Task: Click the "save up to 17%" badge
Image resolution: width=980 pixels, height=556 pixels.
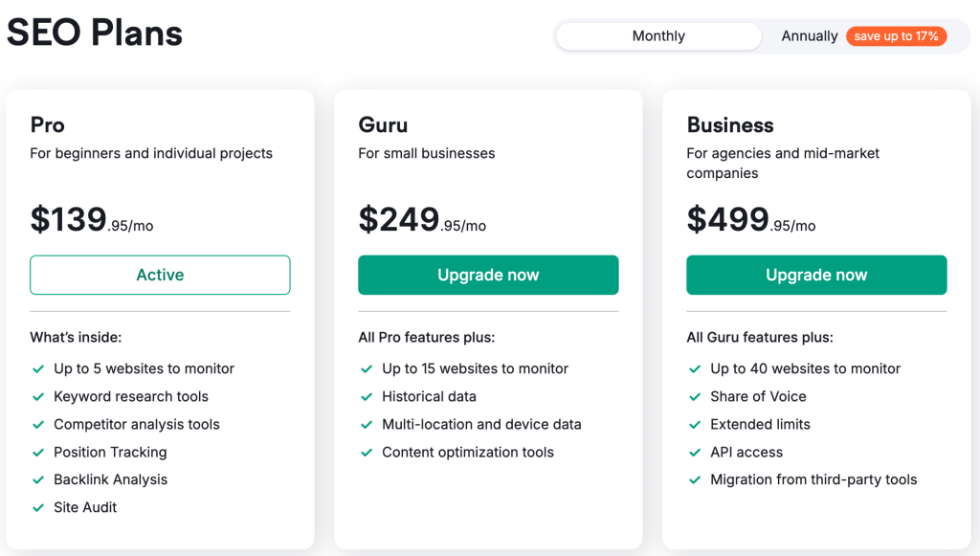Action: (896, 35)
